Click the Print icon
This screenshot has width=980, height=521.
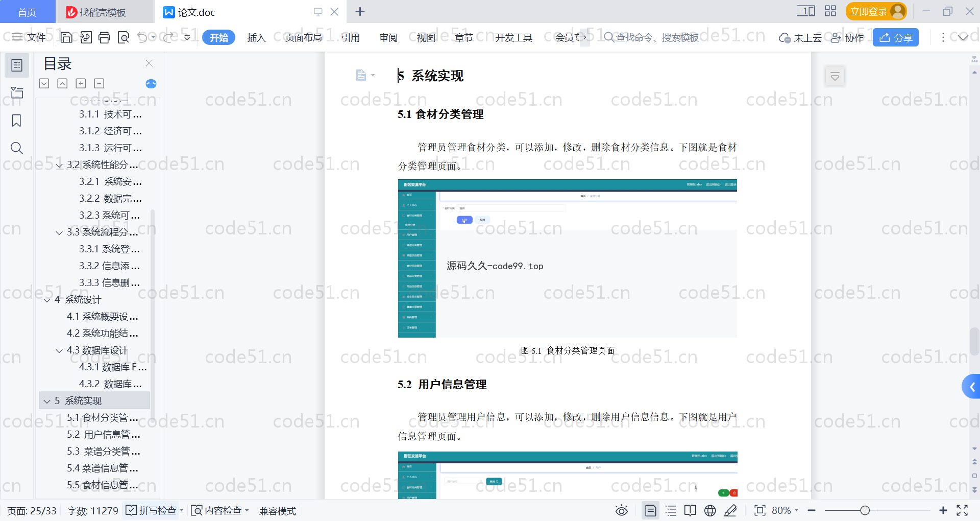click(x=105, y=37)
